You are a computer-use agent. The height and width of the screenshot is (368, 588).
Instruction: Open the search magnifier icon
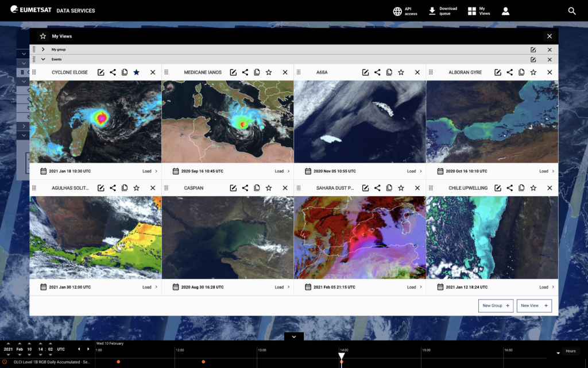tap(572, 11)
